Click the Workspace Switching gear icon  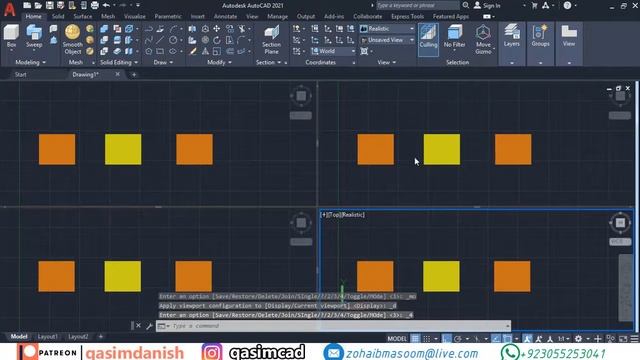click(578, 338)
